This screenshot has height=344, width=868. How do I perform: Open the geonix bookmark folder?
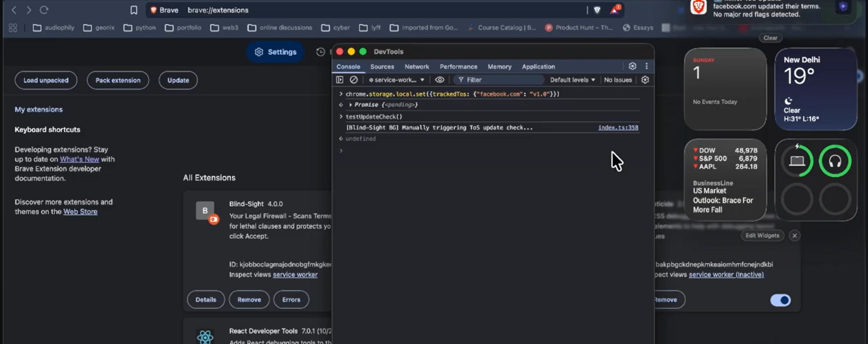pyautogui.click(x=99, y=28)
